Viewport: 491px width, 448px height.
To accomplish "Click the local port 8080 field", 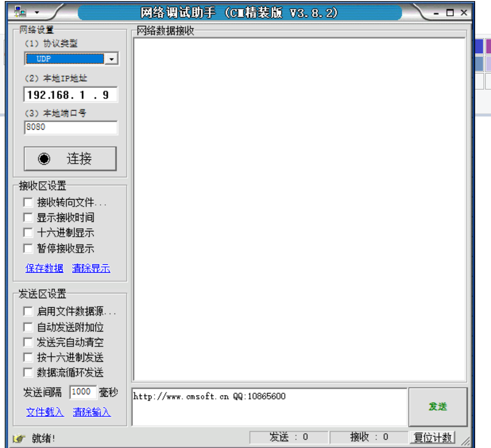I will pos(71,128).
